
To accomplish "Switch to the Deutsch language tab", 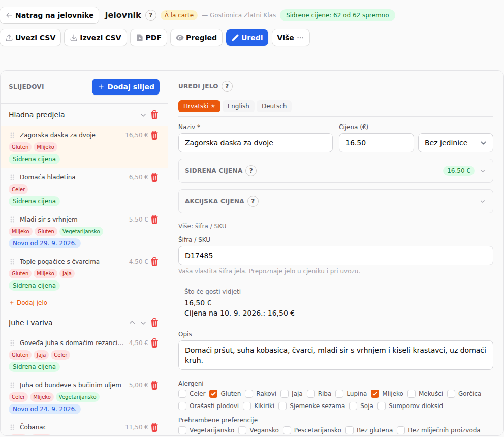I will pos(274,106).
